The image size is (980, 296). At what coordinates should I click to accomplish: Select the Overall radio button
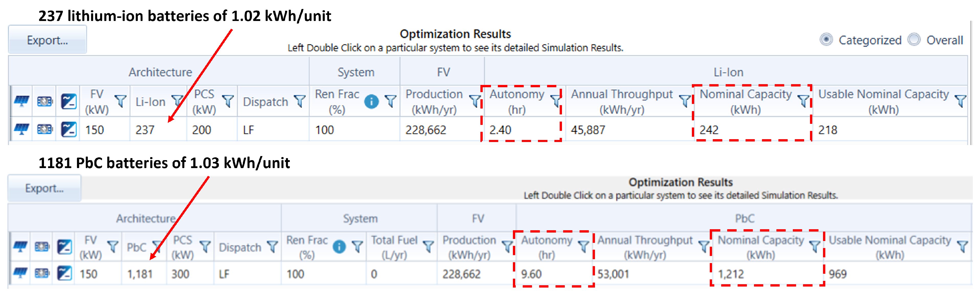coord(914,40)
